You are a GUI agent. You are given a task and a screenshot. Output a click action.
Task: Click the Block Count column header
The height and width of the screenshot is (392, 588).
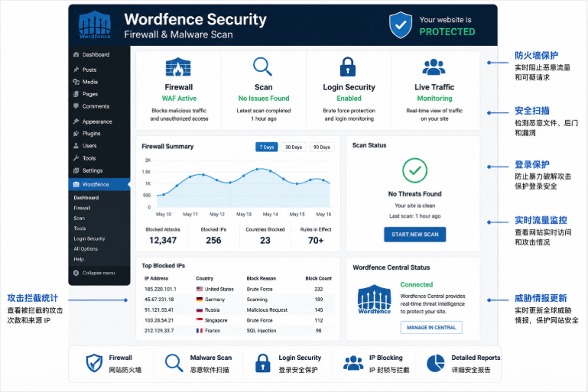click(318, 278)
